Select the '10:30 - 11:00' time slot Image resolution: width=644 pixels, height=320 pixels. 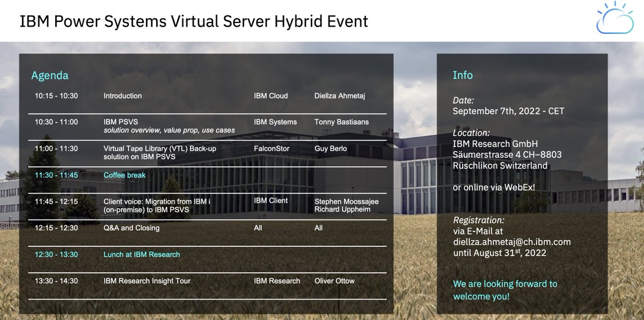pyautogui.click(x=56, y=122)
